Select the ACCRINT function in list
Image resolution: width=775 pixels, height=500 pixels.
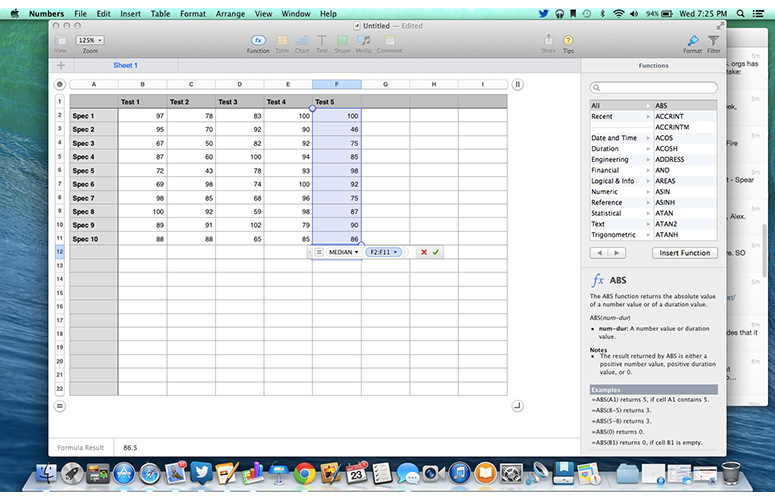(685, 116)
